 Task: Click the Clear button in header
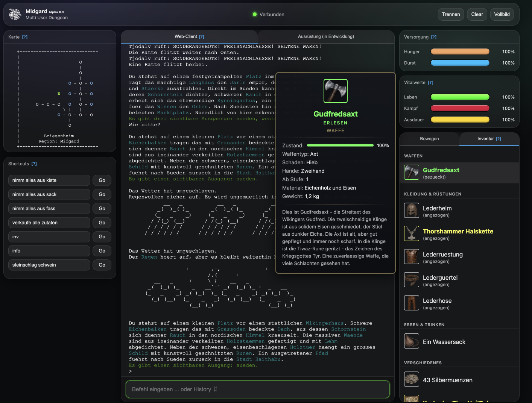tap(477, 14)
